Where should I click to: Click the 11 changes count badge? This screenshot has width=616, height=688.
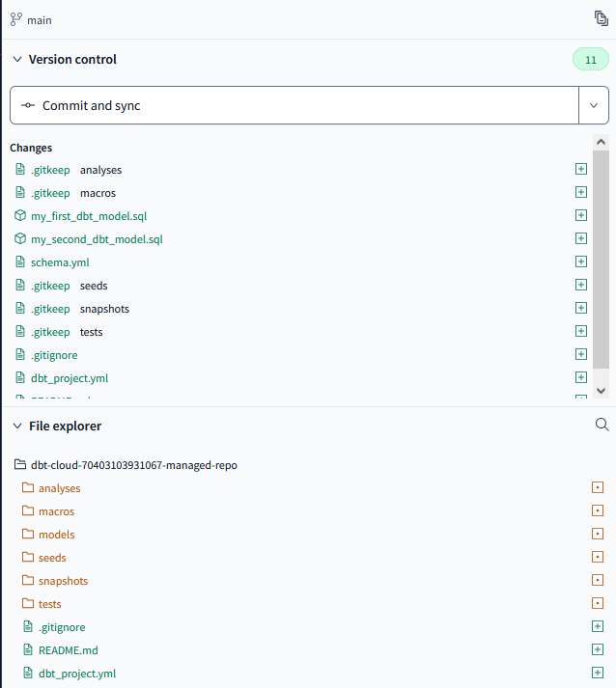pos(590,59)
